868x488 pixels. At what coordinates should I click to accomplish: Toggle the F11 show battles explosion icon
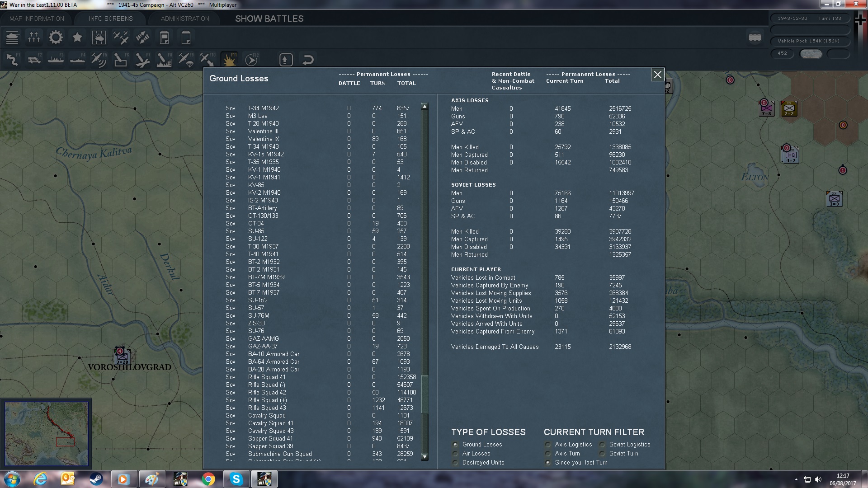229,60
